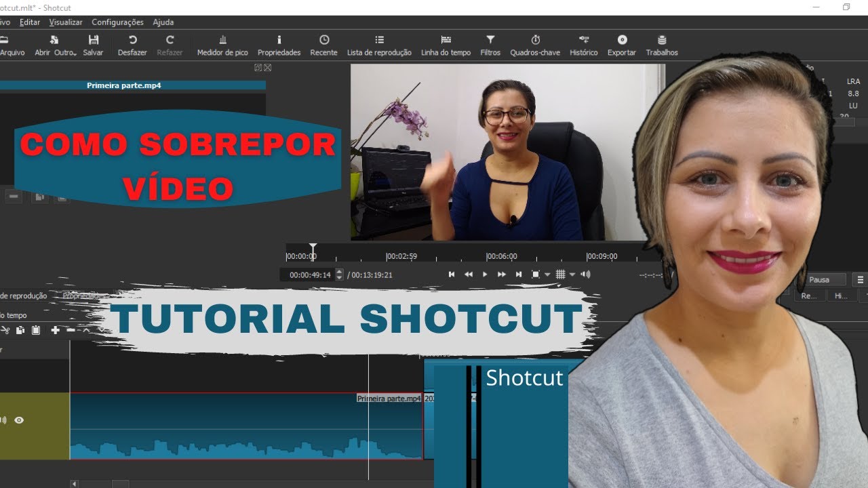This screenshot has width=868, height=488.
Task: Open the Recente files panel
Action: click(x=323, y=45)
